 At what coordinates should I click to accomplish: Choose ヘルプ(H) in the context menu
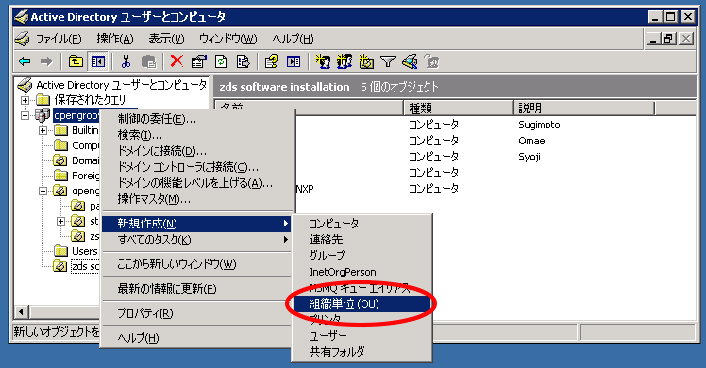coord(198,338)
